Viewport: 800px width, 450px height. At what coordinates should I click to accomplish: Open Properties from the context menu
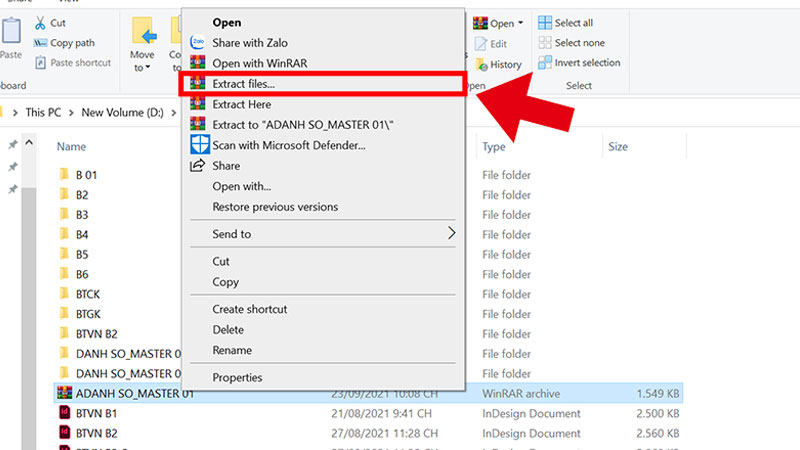coord(237,377)
